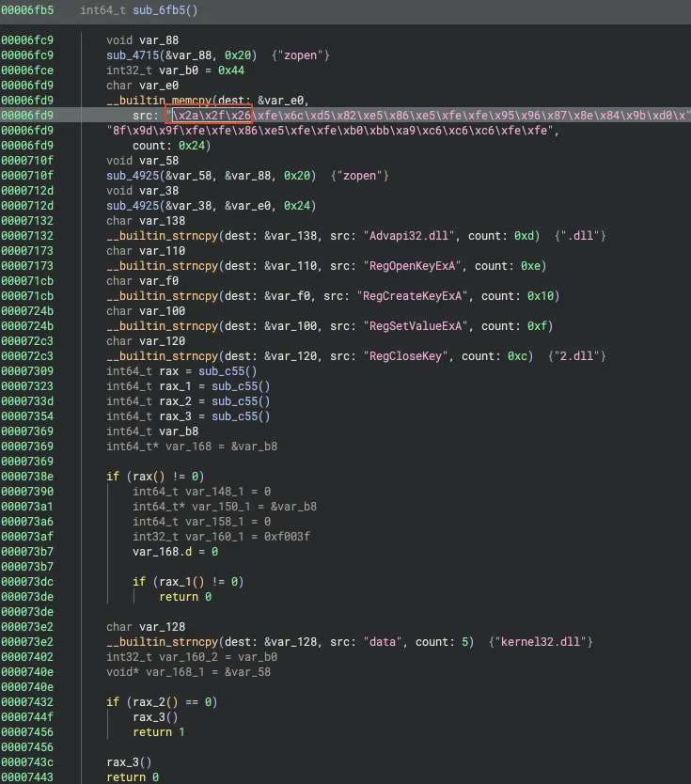Click the var_168.d = 0 assignment
Viewport: 691px width, 784px height.
(175, 552)
